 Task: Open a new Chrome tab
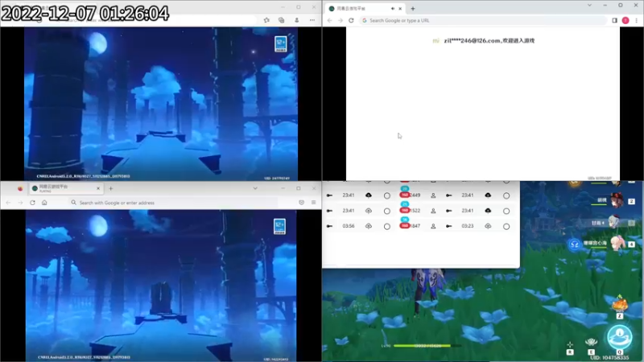tap(413, 9)
